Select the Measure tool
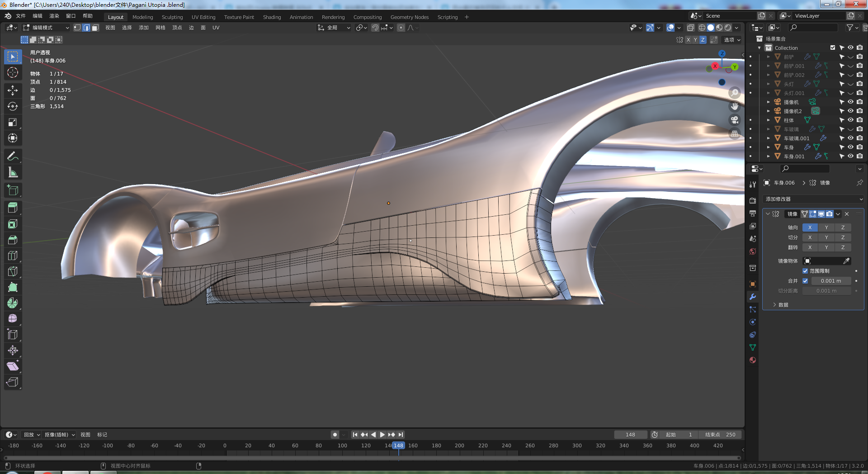Viewport: 868px width, 474px height. pos(13,172)
